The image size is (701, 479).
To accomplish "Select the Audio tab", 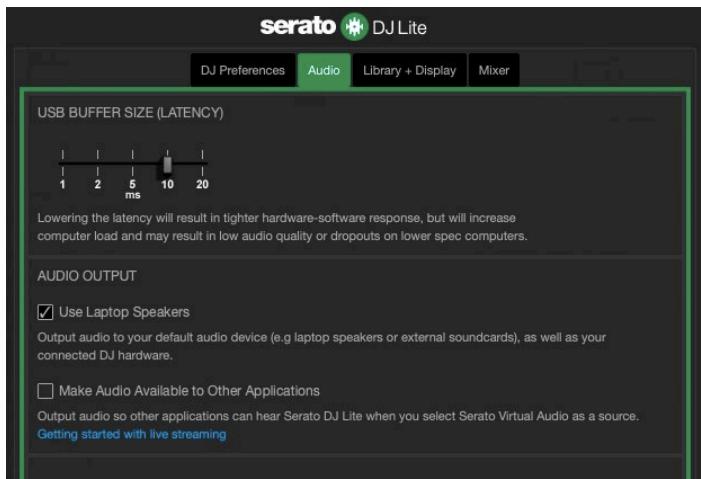I will (324, 70).
